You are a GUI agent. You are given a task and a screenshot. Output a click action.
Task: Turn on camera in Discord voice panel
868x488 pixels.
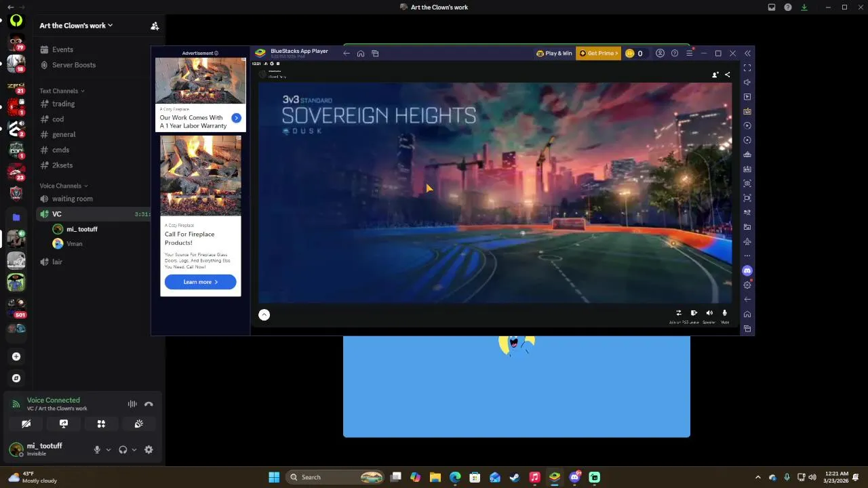pyautogui.click(x=26, y=424)
